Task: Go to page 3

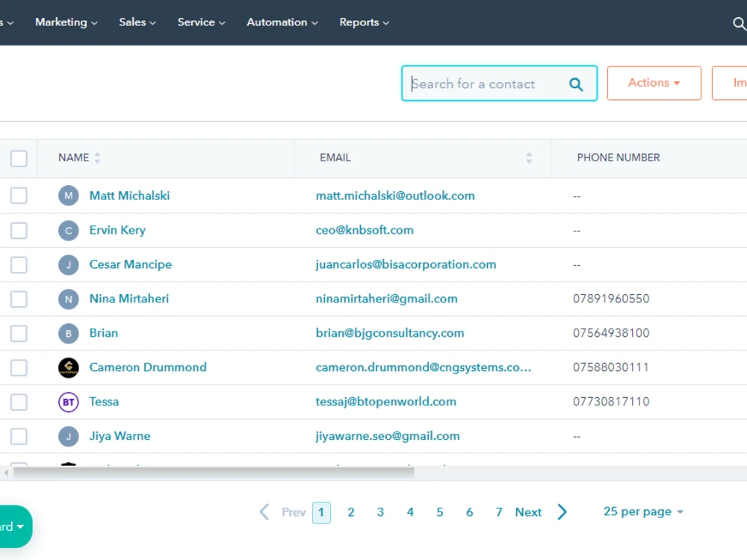Action: [x=380, y=512]
